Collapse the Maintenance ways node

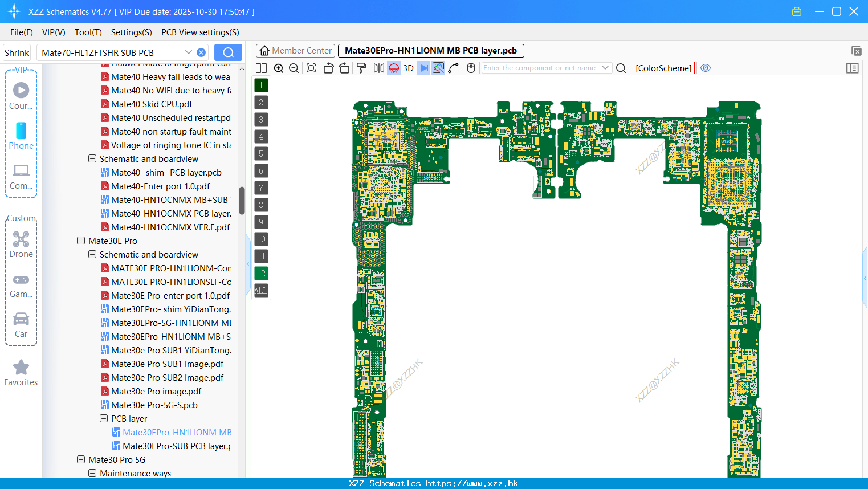92,473
